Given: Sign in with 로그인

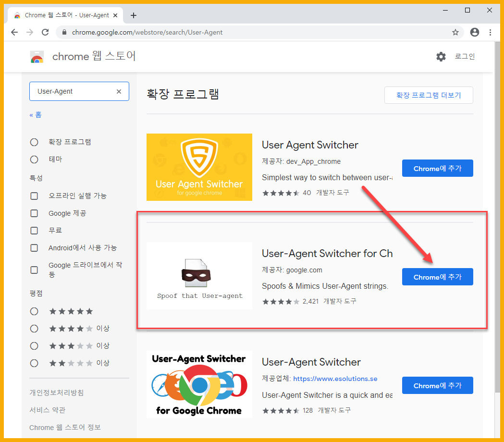Looking at the screenshot, I should pos(465,56).
